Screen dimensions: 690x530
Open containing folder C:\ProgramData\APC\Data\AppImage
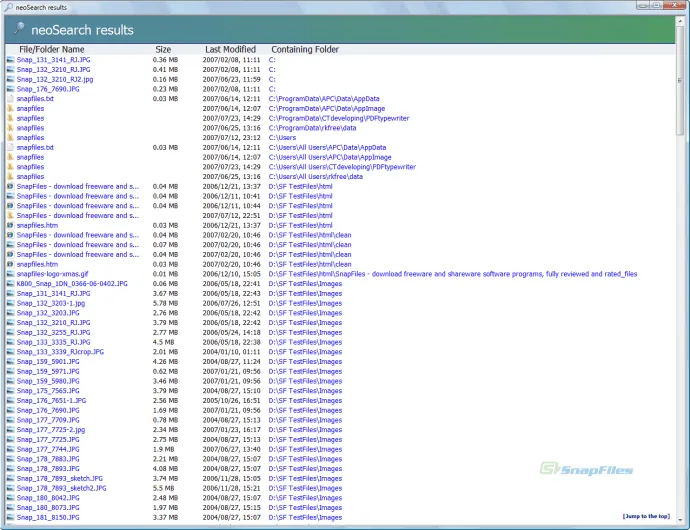(327, 108)
